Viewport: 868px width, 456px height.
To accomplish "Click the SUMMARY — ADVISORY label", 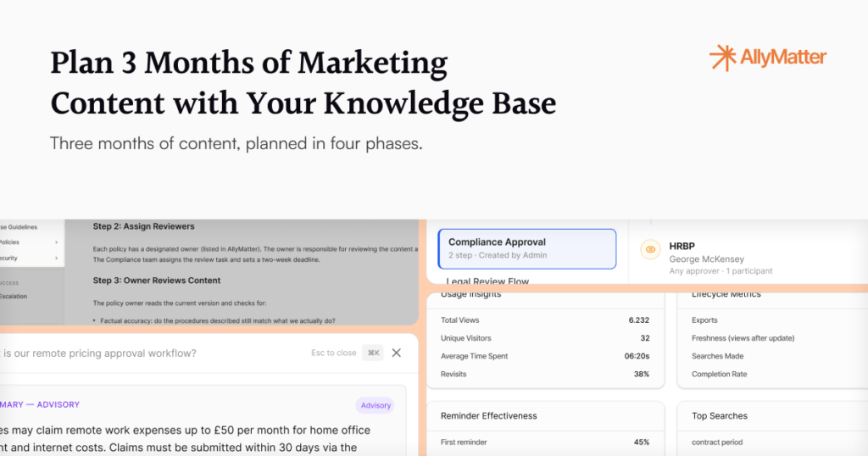I will (x=40, y=404).
